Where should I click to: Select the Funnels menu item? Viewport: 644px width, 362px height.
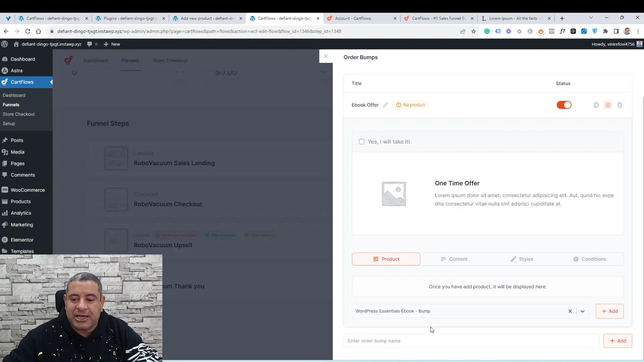(x=11, y=105)
